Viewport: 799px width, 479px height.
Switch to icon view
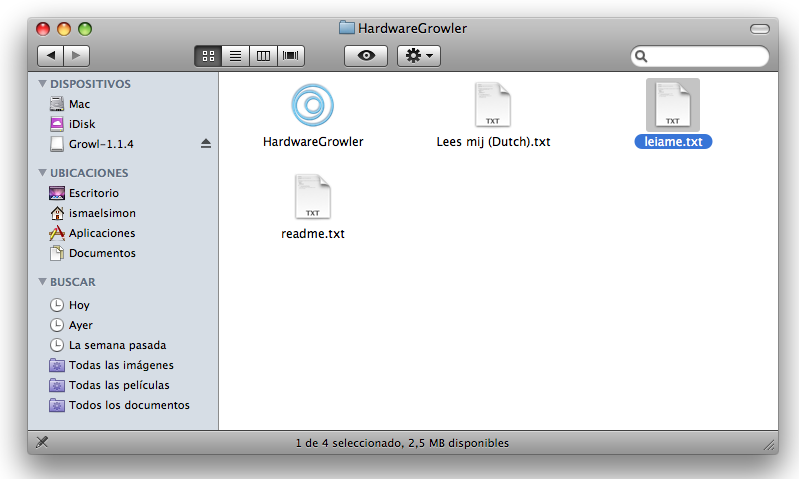click(x=208, y=56)
